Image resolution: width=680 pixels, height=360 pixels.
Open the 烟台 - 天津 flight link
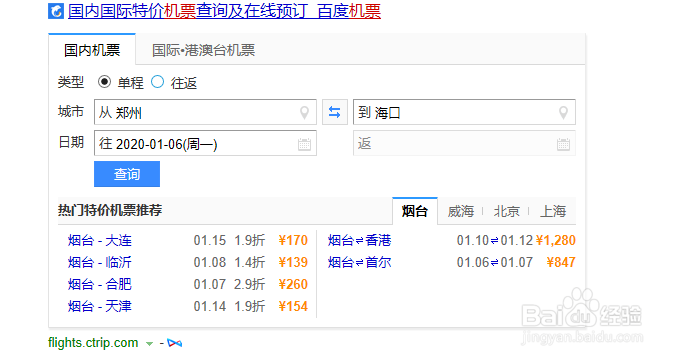[100, 307]
